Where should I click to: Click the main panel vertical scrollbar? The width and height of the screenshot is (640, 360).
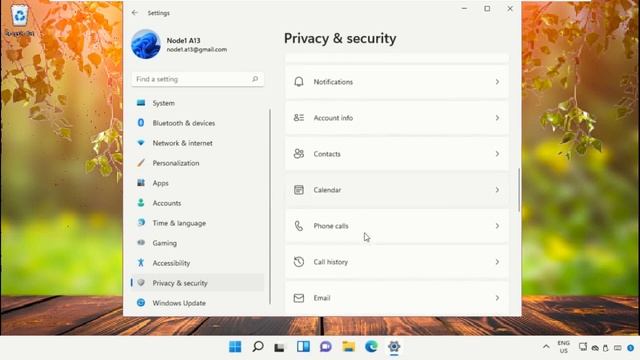[519, 190]
